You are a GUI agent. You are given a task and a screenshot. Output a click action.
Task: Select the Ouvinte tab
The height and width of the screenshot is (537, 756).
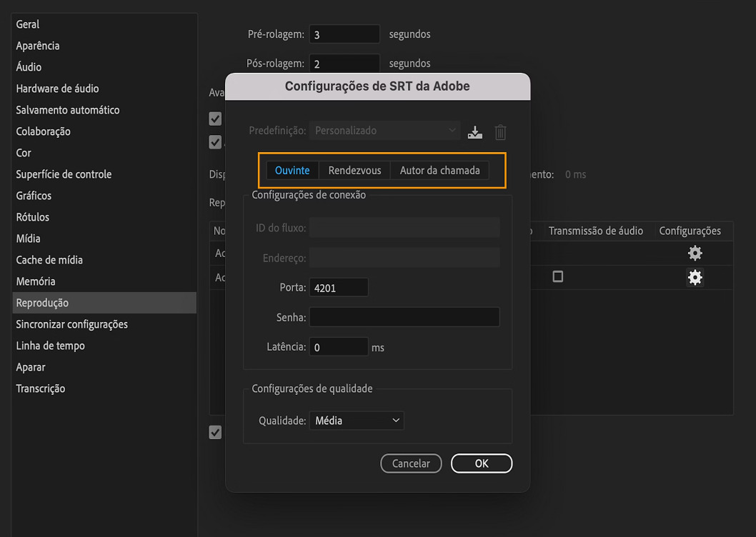pos(292,171)
